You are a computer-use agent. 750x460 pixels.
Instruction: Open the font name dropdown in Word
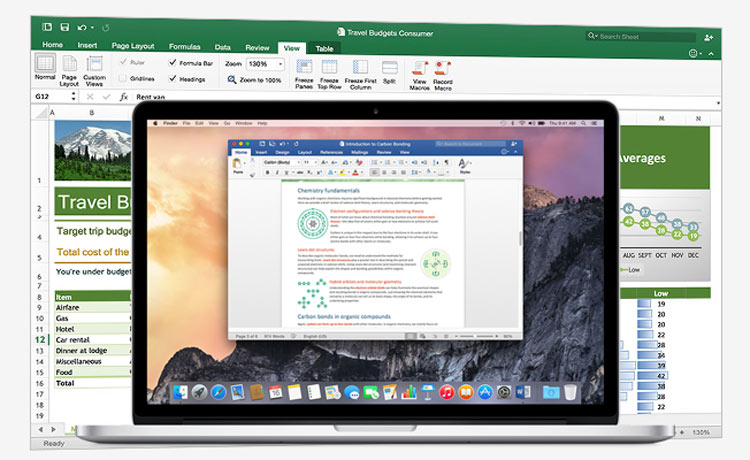[x=298, y=163]
